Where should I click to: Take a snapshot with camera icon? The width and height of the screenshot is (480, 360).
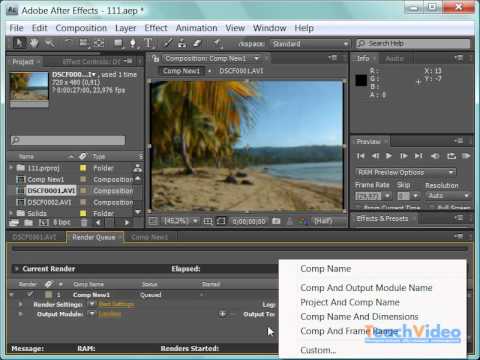(x=276, y=221)
